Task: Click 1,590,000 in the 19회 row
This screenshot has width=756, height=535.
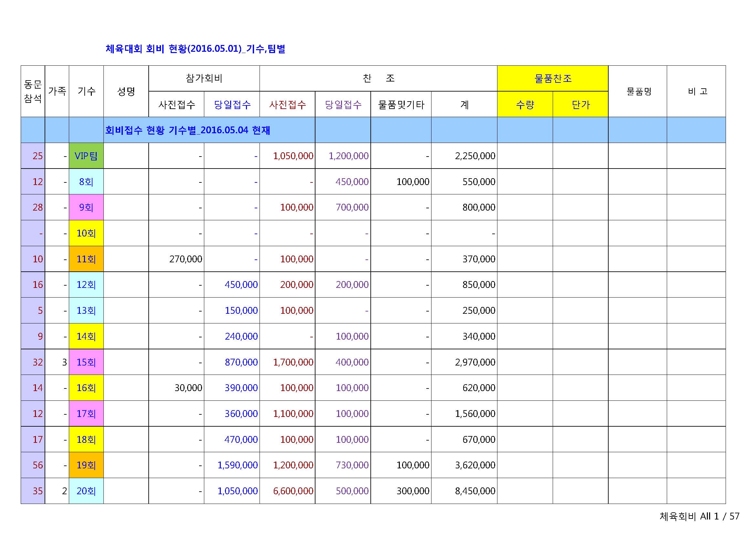Action: [x=238, y=465]
